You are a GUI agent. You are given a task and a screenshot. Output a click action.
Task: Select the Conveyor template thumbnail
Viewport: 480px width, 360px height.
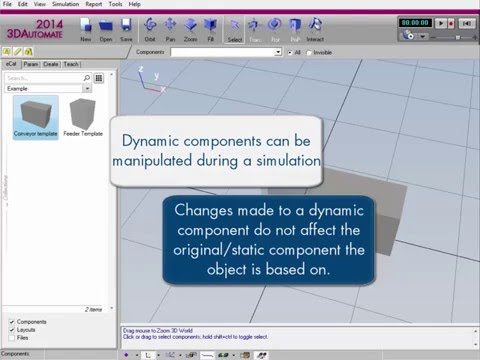click(x=36, y=117)
